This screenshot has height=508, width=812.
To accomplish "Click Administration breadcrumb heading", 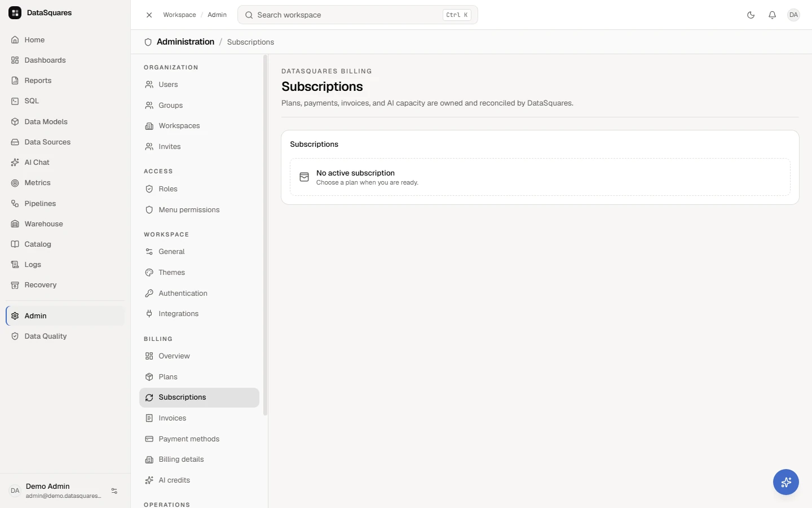I will (x=186, y=42).
